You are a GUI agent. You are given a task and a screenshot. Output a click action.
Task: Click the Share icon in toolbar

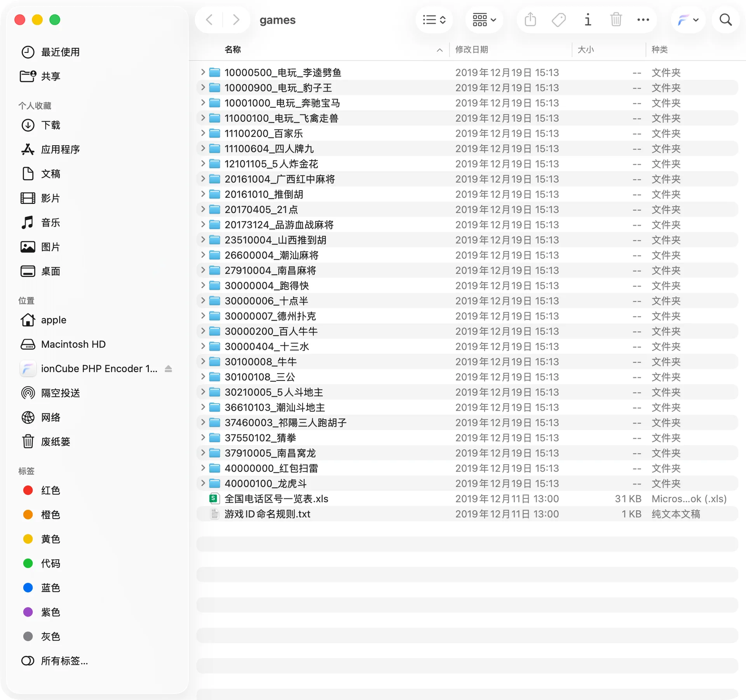pos(530,19)
